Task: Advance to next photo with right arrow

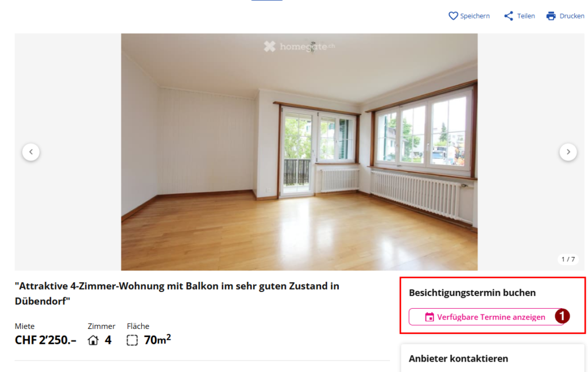Action: click(x=568, y=152)
